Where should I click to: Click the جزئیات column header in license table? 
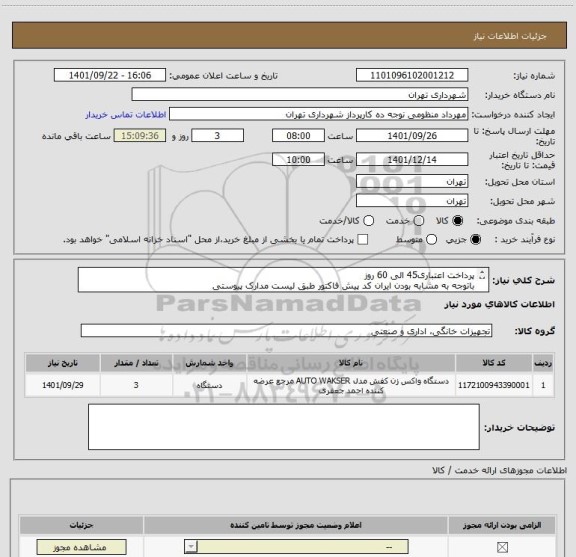point(82,525)
